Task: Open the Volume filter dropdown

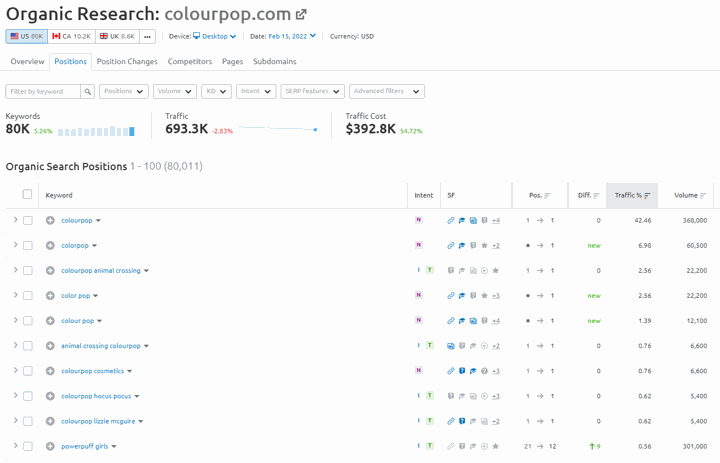Action: [x=175, y=91]
